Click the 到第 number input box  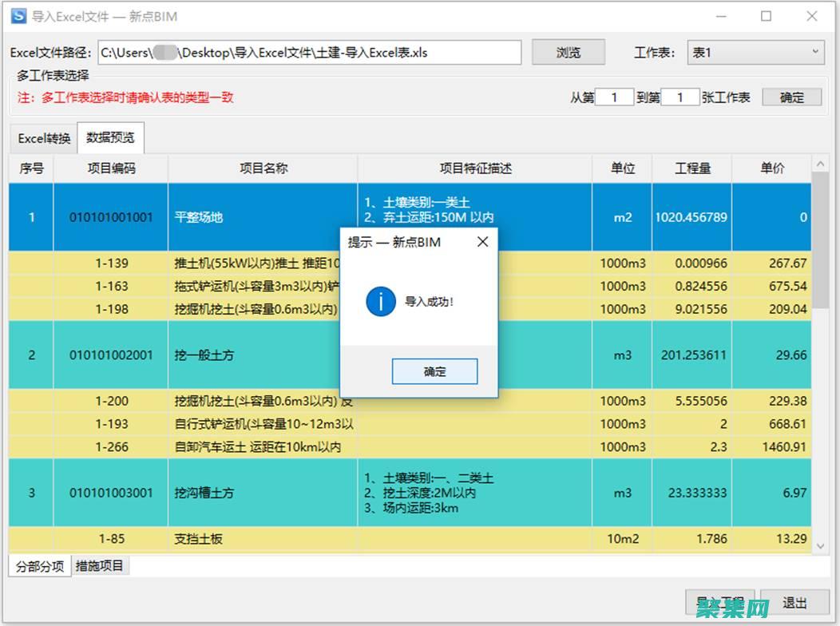point(680,96)
